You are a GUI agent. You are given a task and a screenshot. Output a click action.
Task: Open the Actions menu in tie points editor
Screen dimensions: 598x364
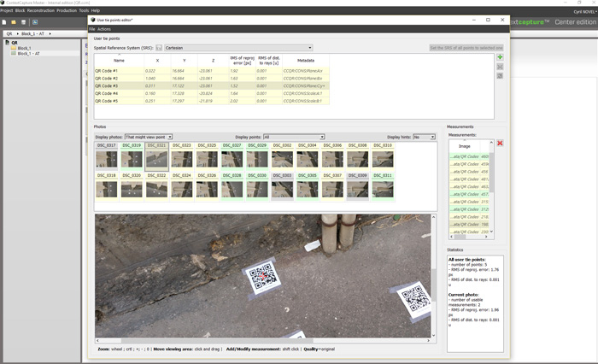click(104, 29)
